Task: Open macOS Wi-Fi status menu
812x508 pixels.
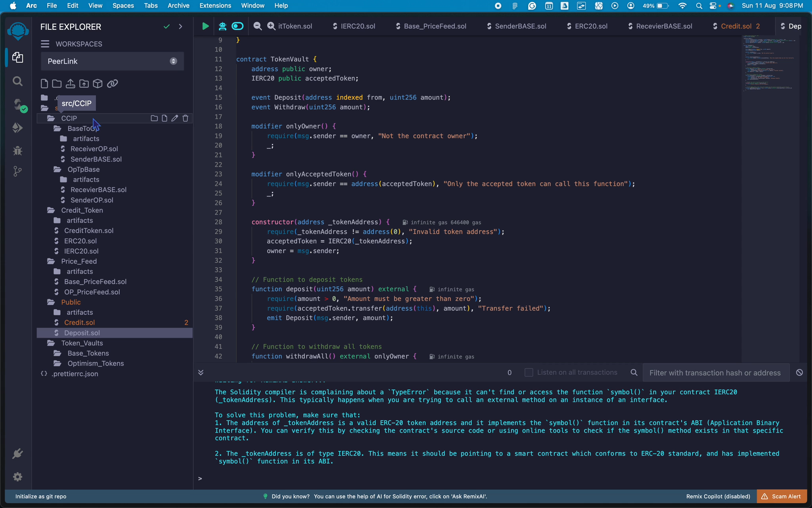Action: [x=682, y=6]
